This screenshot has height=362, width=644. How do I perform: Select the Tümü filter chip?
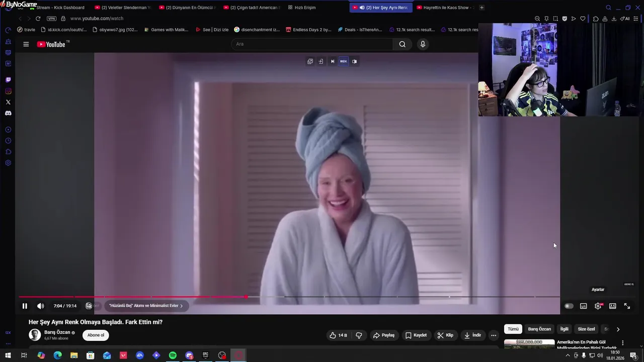[513, 329]
